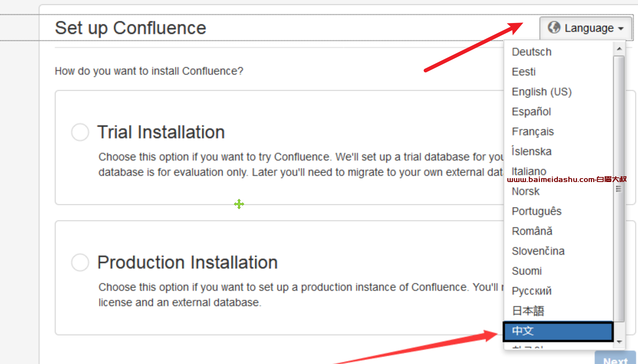Choose Suomi language option
Image resolution: width=638 pixels, height=364 pixels.
point(559,271)
